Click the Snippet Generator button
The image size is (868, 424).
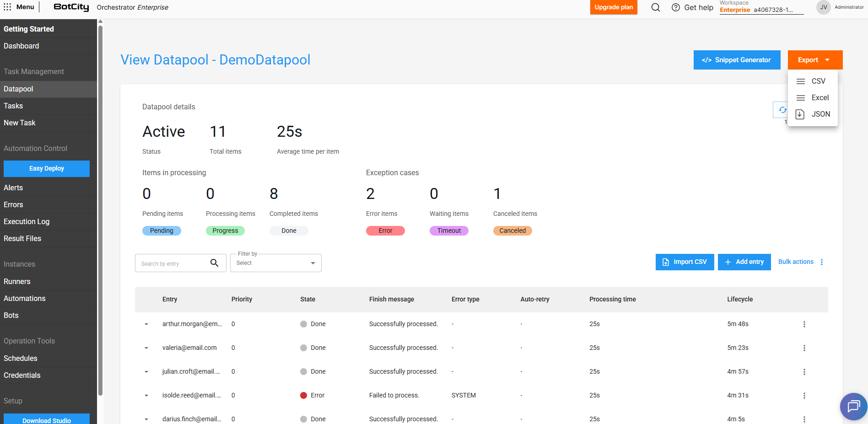tap(737, 60)
